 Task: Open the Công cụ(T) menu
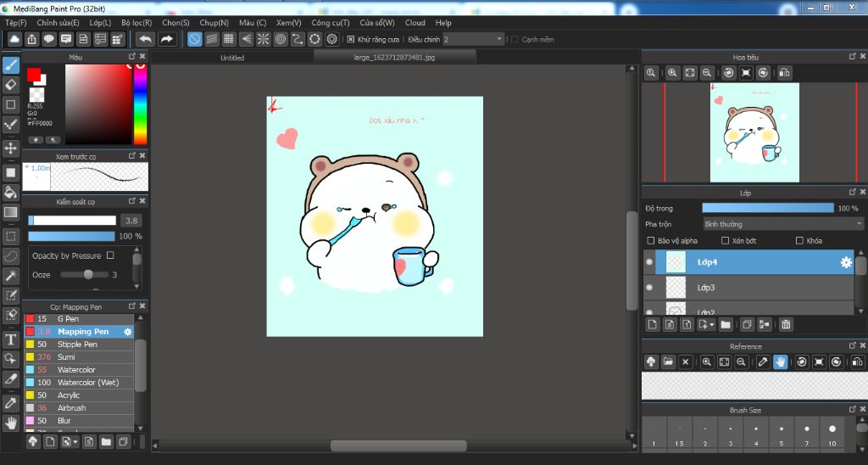pos(331,23)
